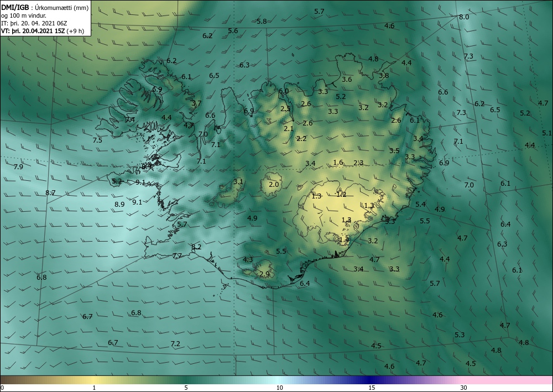Click the map value "6.0"

[x=284, y=91]
